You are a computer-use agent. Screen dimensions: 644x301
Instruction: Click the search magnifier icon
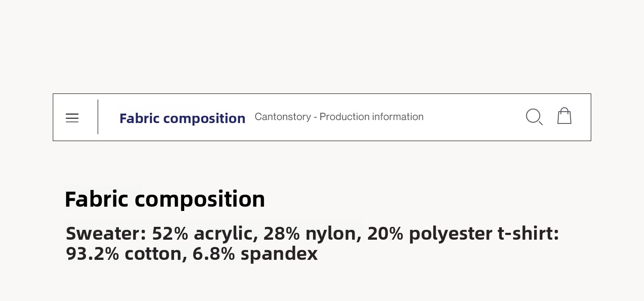(x=534, y=117)
